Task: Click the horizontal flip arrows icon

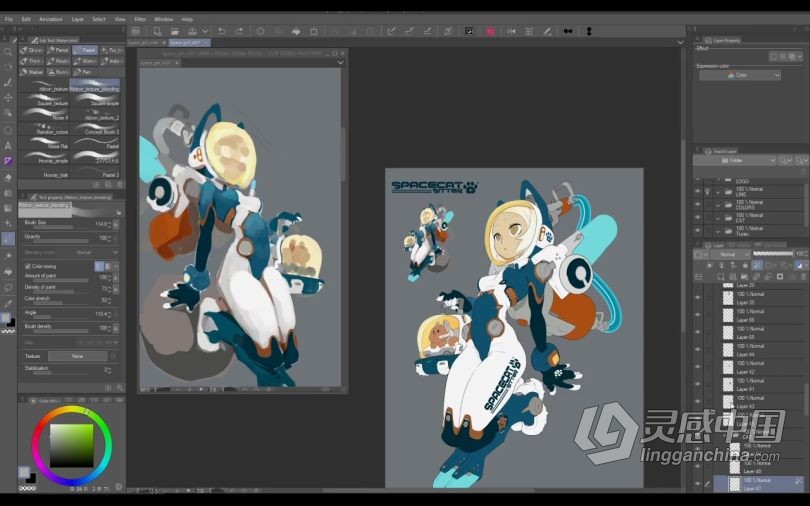Action: 568,31
